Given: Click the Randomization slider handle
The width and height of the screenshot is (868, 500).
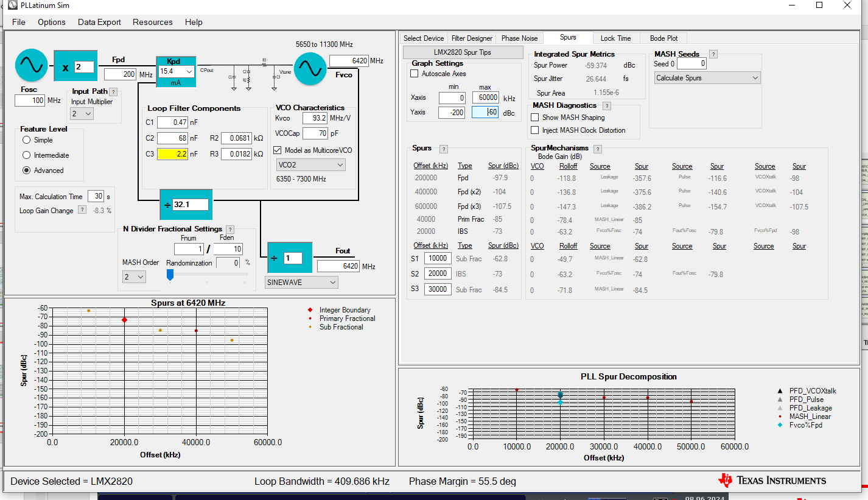Looking at the screenshot, I should point(170,275).
